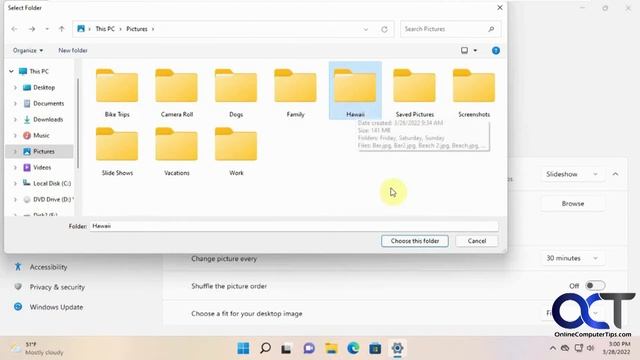Open Privacy & security in Settings

[57, 287]
